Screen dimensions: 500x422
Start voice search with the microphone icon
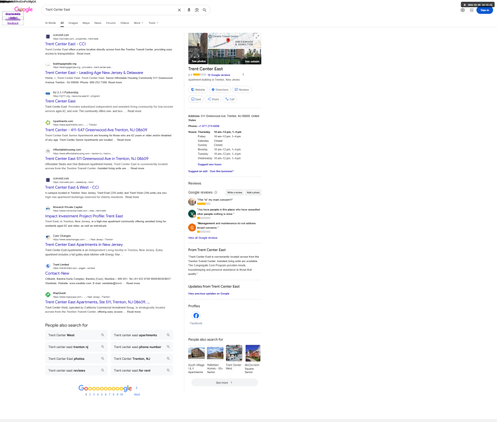click(189, 10)
